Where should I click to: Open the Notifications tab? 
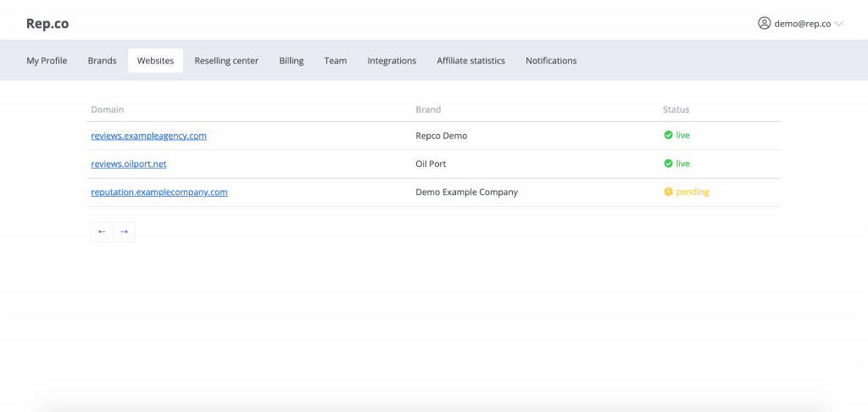(x=551, y=61)
